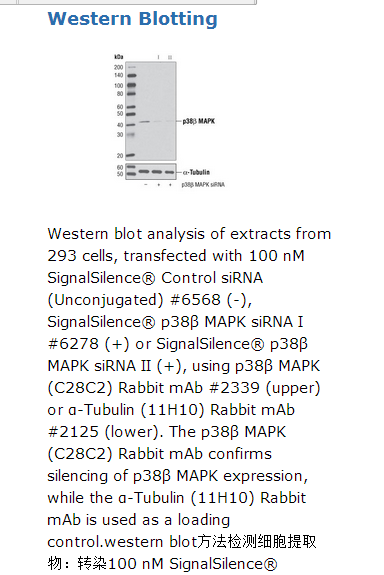Click the #2339 antibody catalog number
384x575 pixels.
click(x=234, y=388)
